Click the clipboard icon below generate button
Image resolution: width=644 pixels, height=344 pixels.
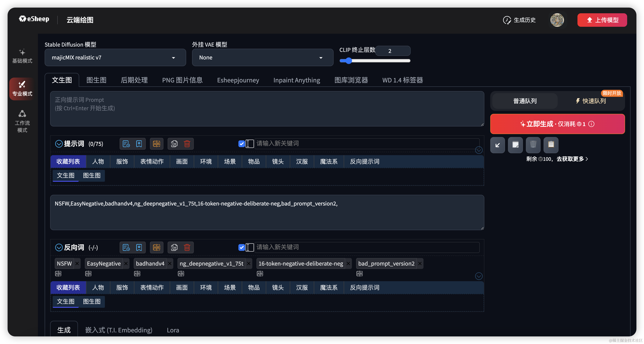point(551,145)
